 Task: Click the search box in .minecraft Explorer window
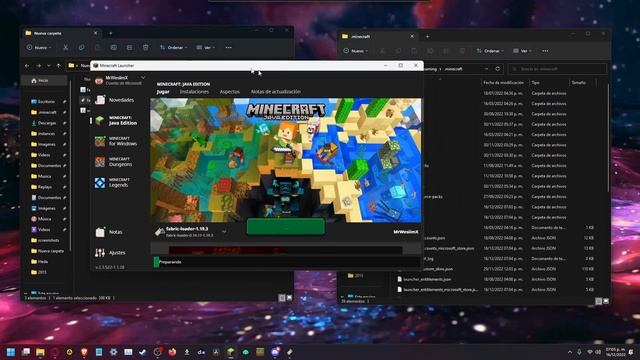point(558,69)
